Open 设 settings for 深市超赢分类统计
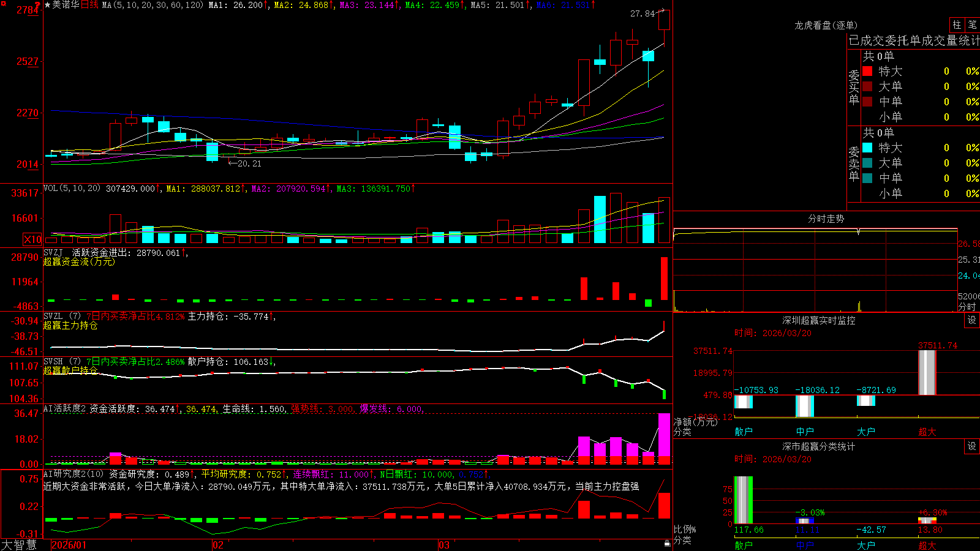The image size is (980, 551). click(972, 446)
